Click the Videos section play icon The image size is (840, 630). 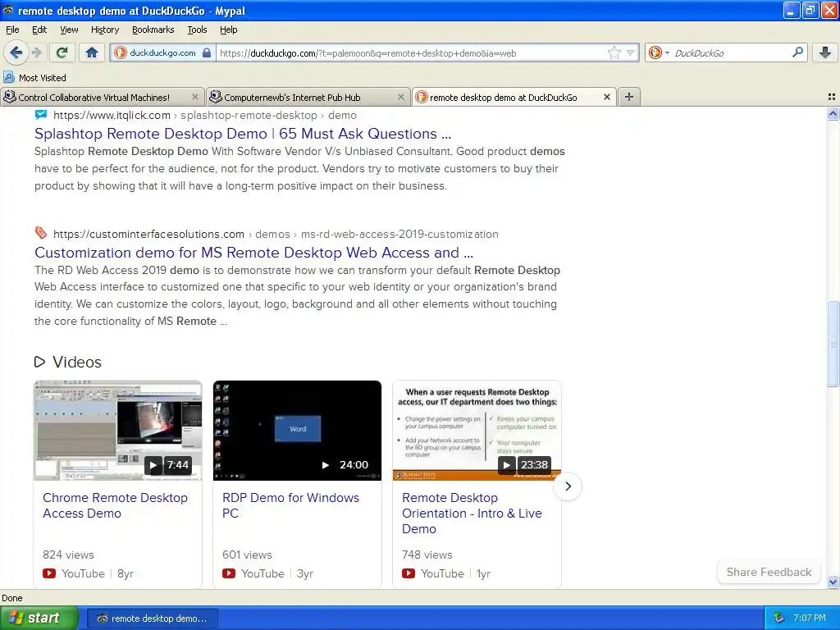pos(39,362)
